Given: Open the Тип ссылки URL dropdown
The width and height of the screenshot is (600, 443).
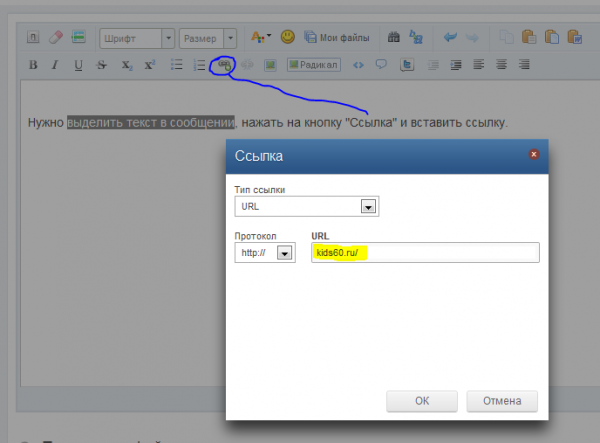Looking at the screenshot, I should [x=368, y=207].
